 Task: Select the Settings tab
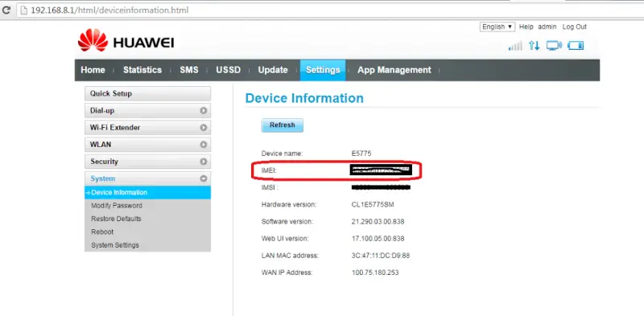323,70
